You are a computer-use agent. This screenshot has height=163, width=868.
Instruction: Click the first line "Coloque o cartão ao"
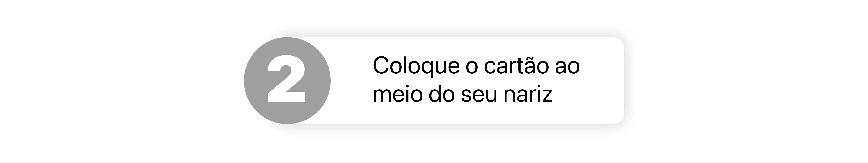(477, 66)
